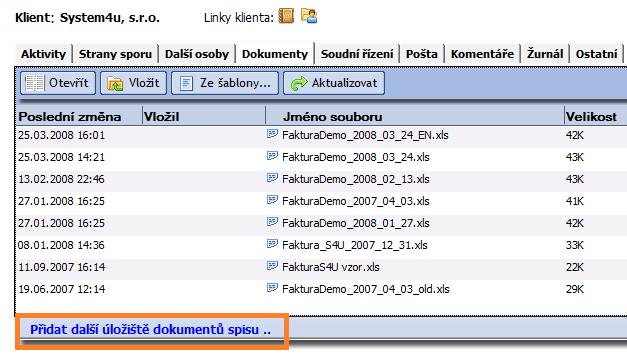The width and height of the screenshot is (627, 361).
Task: Click the 22K size value
Action: [x=575, y=267]
